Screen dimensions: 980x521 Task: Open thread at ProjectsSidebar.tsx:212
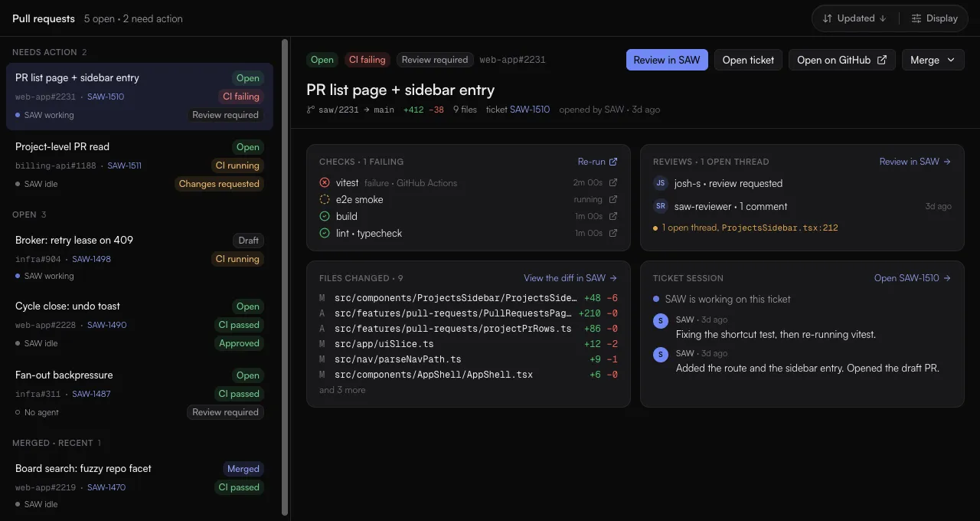[746, 228]
